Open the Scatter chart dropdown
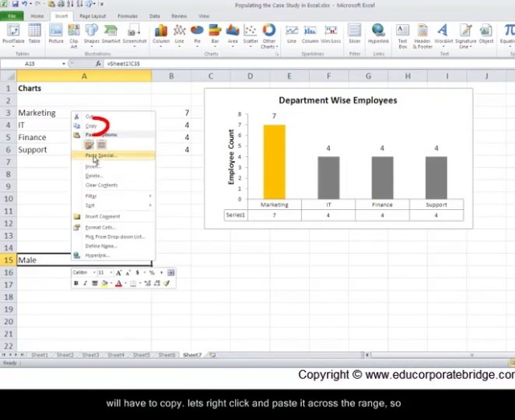Viewport: 515px width, 420px height. click(x=250, y=35)
